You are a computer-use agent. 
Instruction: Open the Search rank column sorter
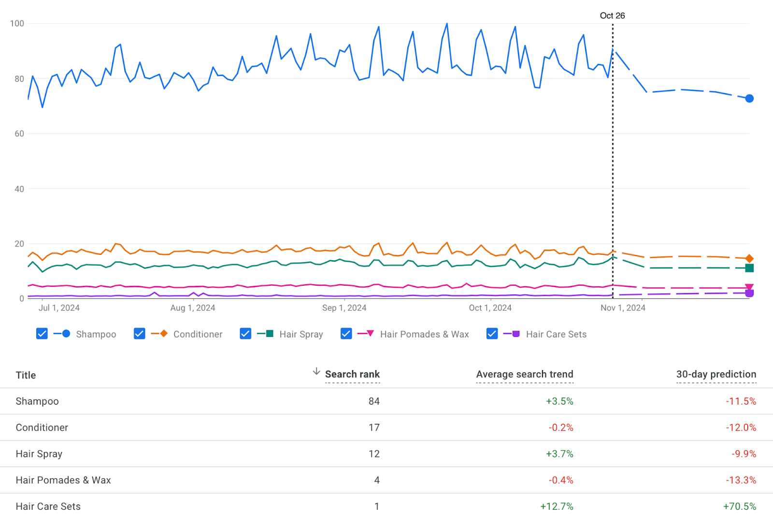point(352,374)
